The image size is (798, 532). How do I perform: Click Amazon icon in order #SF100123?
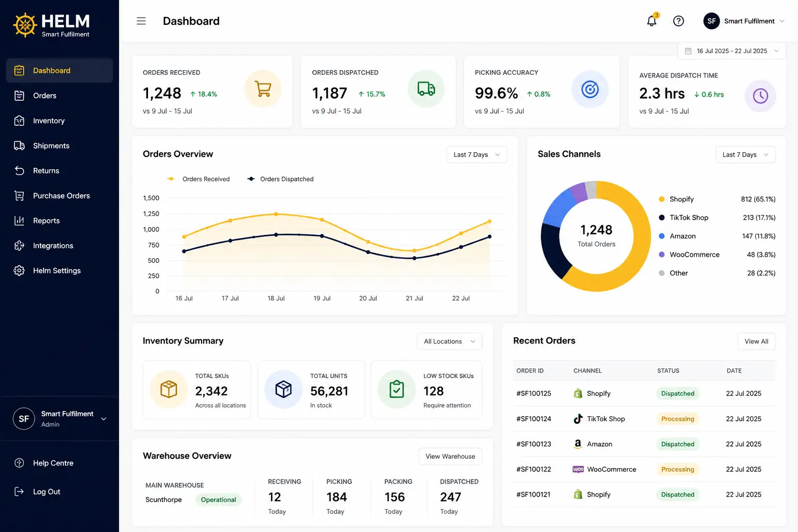tap(578, 444)
